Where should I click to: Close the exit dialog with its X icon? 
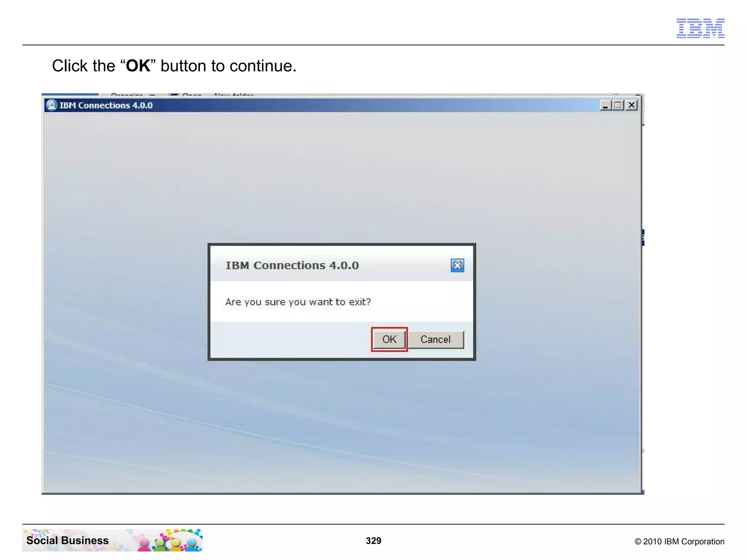coord(457,265)
